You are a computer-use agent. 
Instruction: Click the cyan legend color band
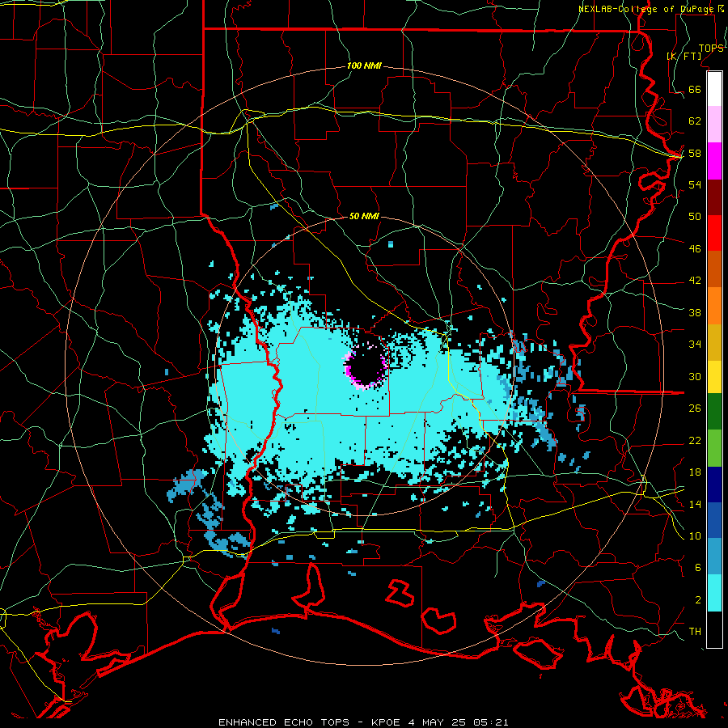pyautogui.click(x=714, y=593)
